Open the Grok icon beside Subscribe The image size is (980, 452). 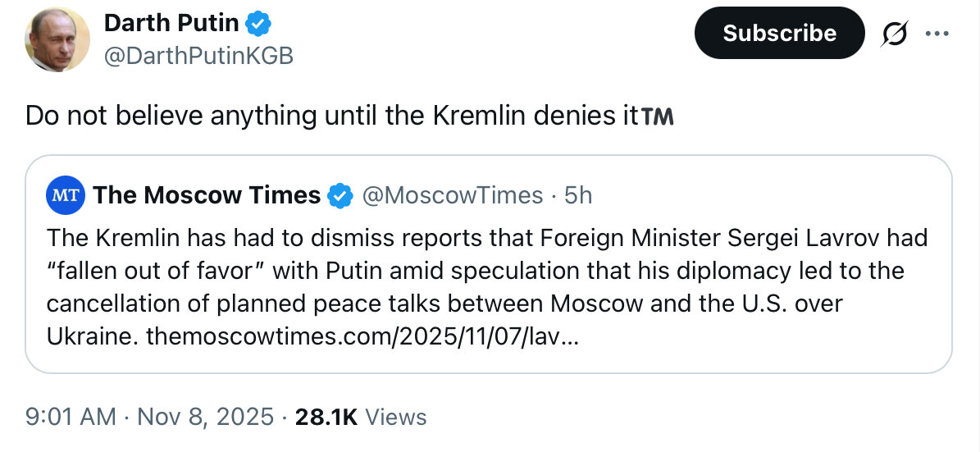point(895,34)
